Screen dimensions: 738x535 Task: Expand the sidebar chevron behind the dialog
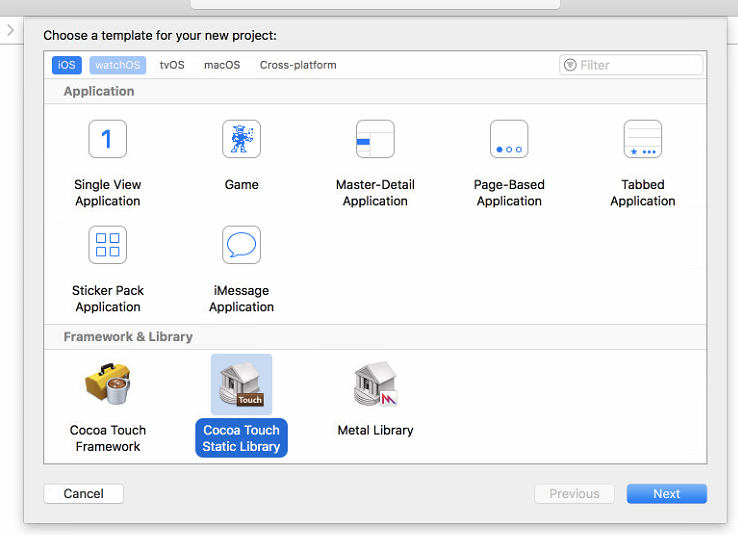(x=10, y=31)
